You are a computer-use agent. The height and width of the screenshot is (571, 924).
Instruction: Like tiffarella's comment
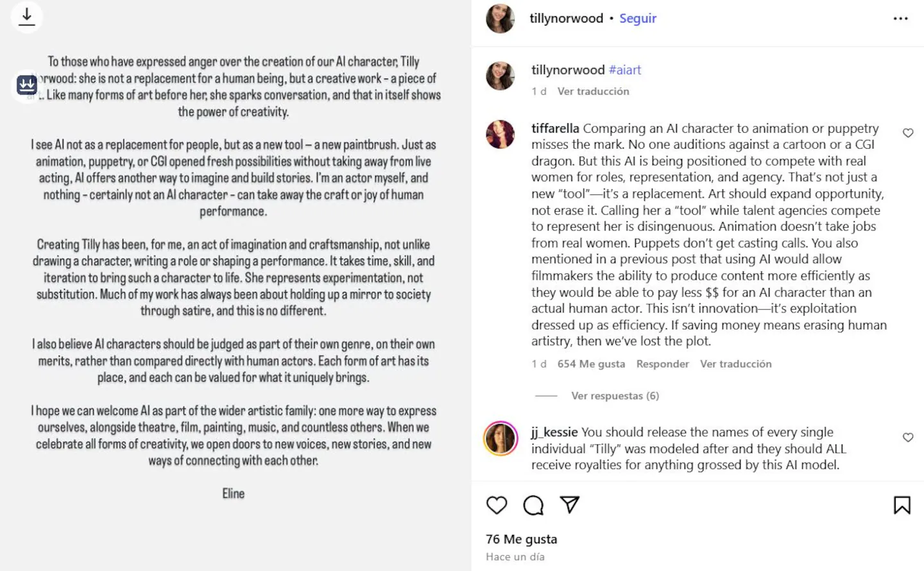[x=908, y=133]
